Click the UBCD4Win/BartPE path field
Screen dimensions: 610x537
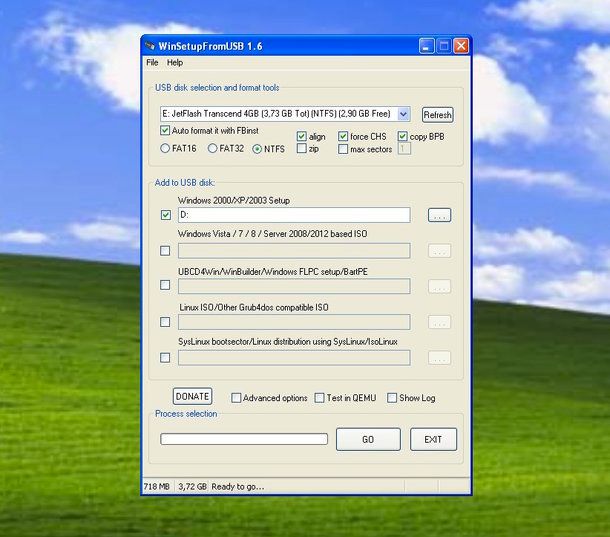[294, 286]
